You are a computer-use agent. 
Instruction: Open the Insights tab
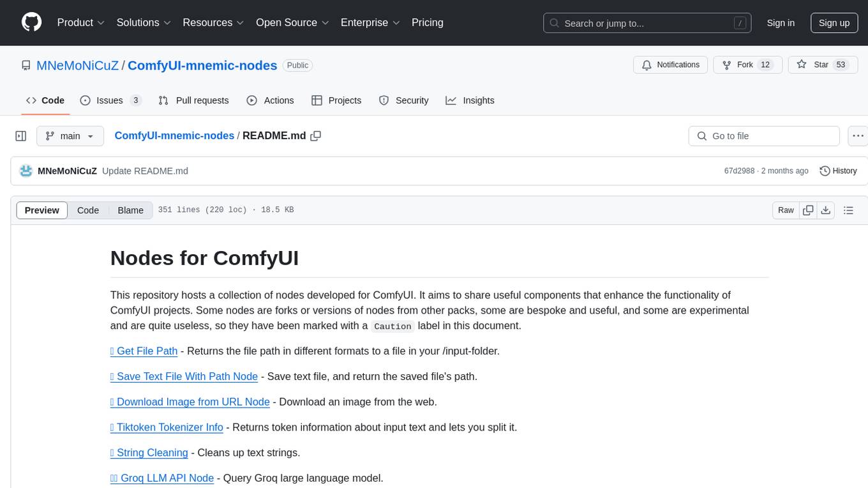click(x=470, y=100)
